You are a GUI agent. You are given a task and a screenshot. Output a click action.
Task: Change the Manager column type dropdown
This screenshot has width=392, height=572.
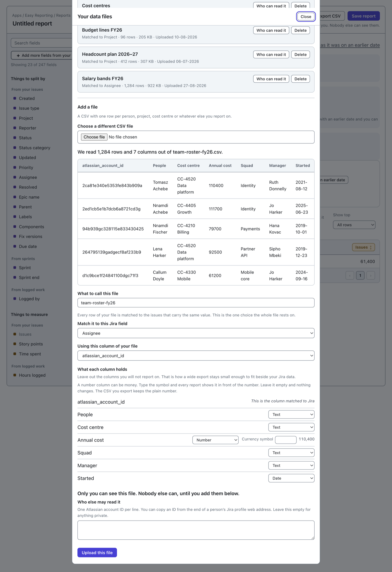pyautogui.click(x=291, y=465)
